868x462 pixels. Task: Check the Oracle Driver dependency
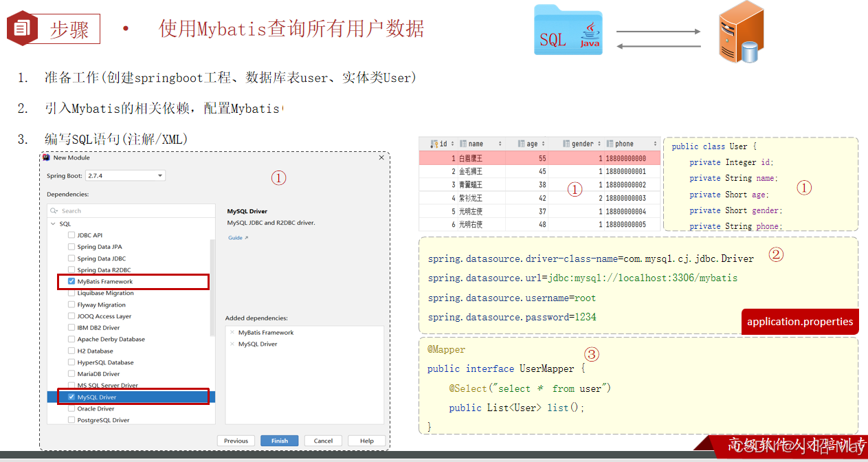71,408
